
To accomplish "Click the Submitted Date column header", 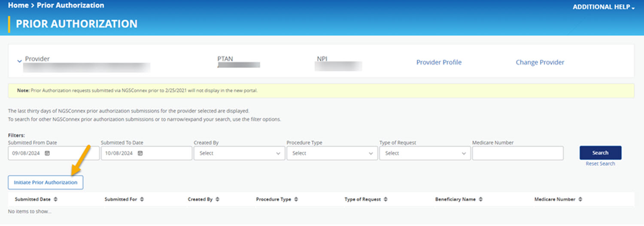I will point(33,199).
